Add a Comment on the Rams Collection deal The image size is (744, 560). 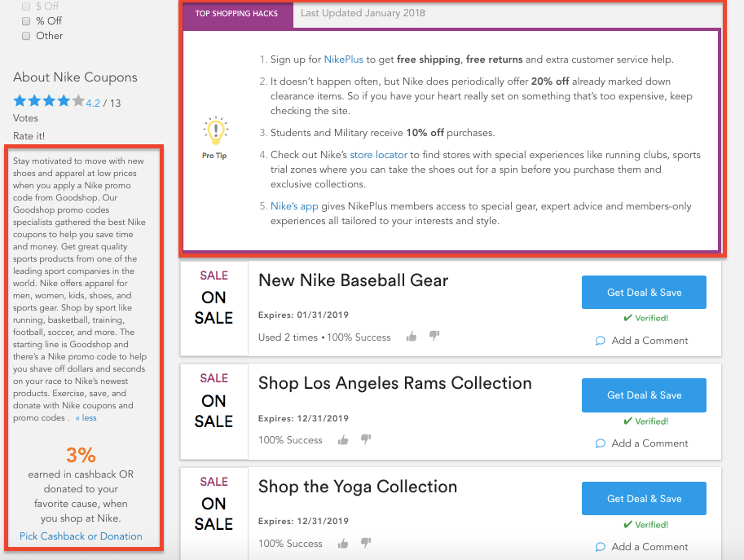click(x=649, y=443)
